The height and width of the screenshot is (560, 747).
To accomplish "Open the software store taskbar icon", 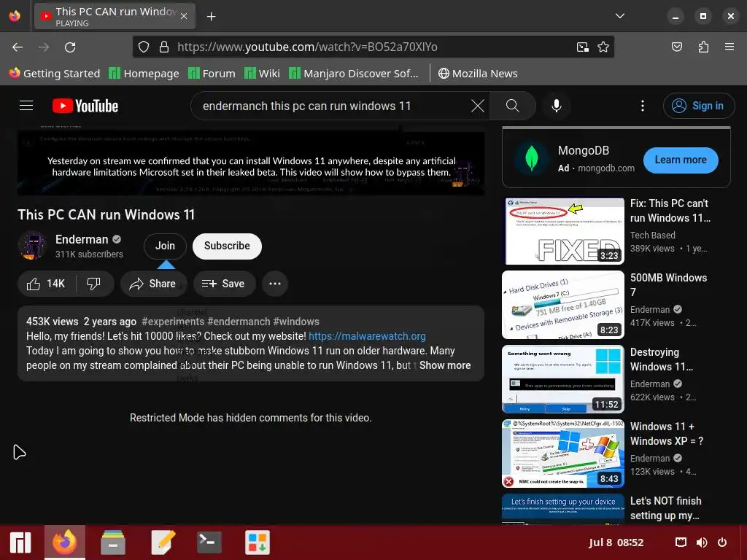I will click(258, 542).
